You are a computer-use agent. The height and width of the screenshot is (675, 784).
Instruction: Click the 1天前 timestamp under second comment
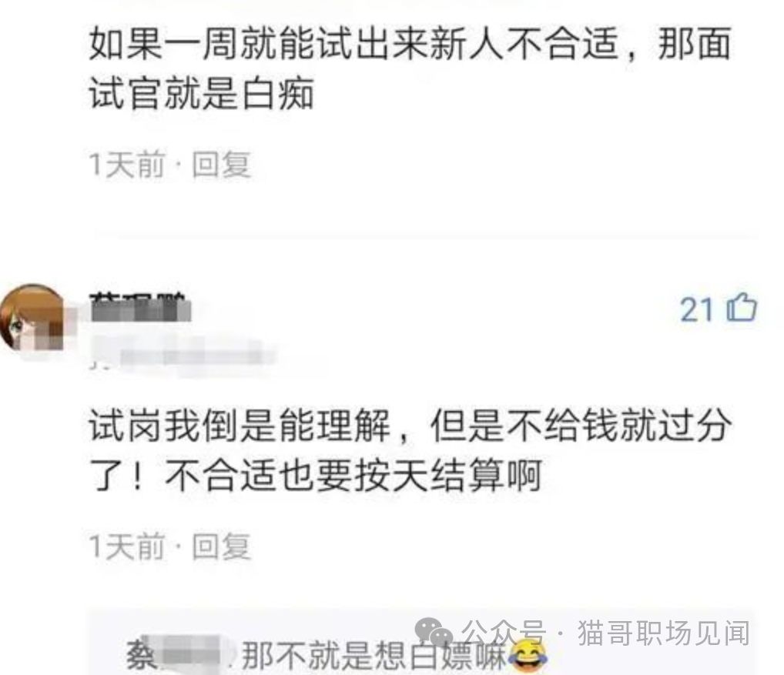pos(126,546)
